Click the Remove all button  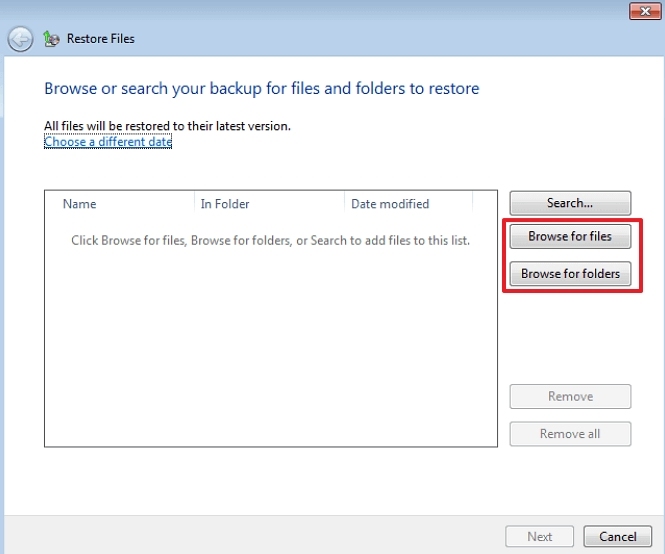570,434
